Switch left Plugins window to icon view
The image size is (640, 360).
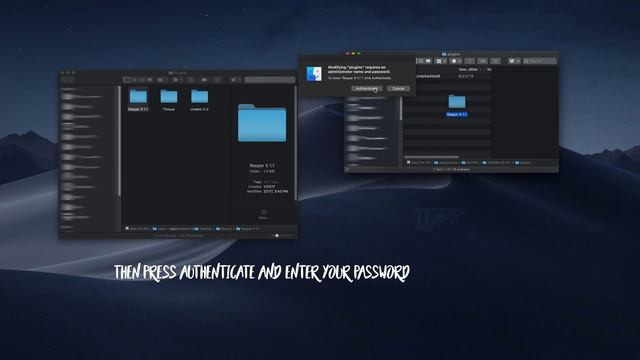(x=127, y=80)
